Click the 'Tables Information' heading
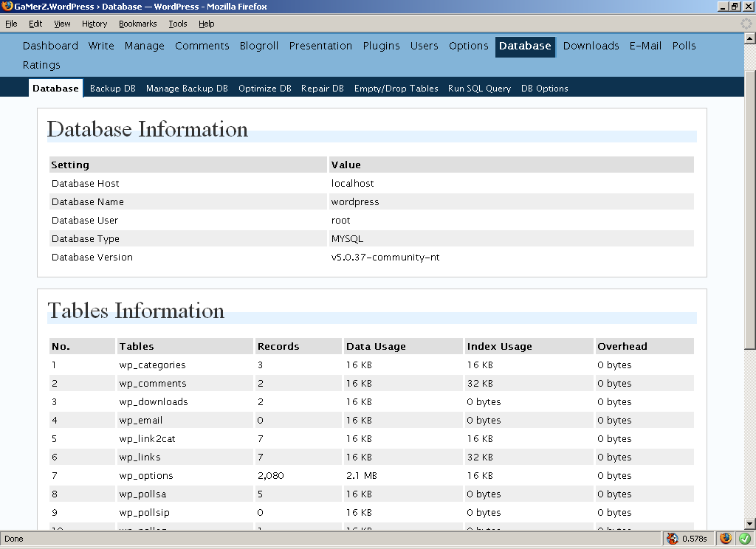The image size is (756, 549). pyautogui.click(x=136, y=311)
